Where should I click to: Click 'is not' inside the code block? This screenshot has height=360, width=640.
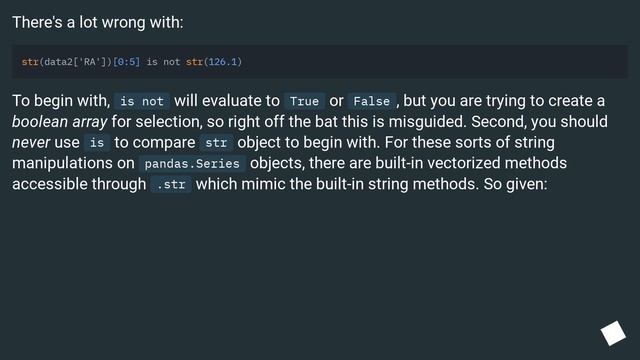point(163,62)
